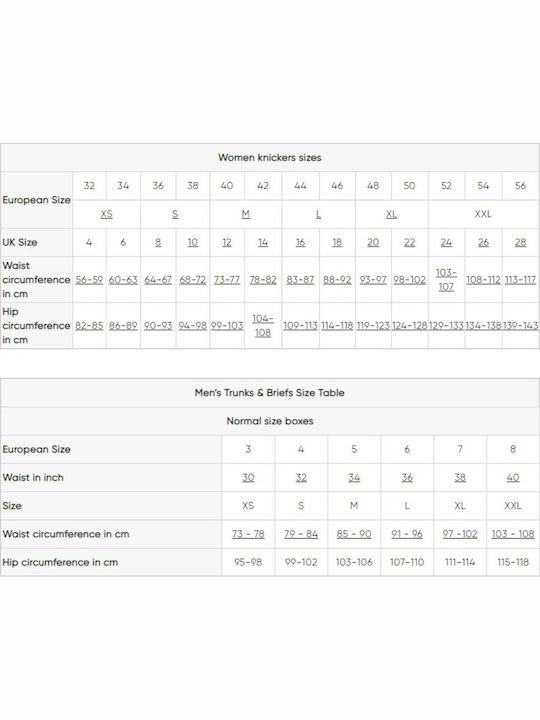Click the waist 103-107 link
The width and height of the screenshot is (540, 720).
(446, 280)
